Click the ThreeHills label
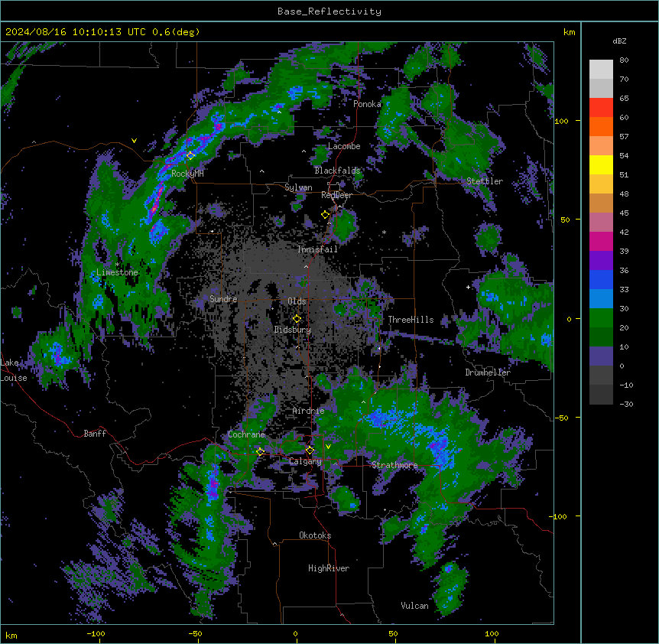 coord(411,320)
